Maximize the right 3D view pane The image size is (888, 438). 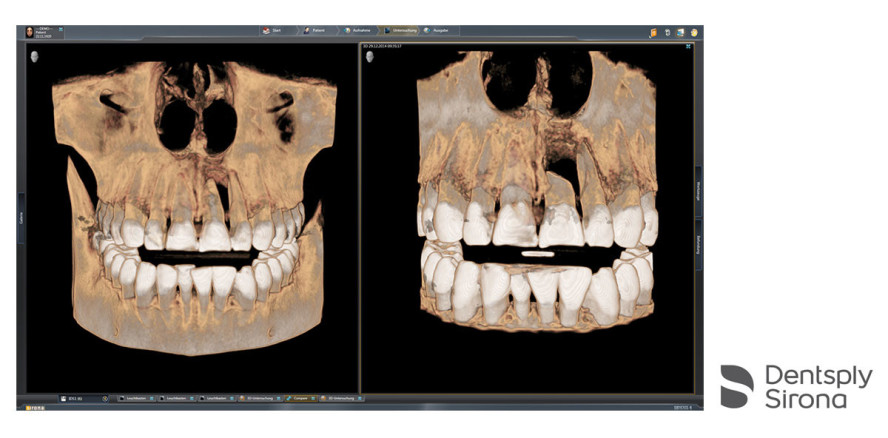[x=688, y=46]
